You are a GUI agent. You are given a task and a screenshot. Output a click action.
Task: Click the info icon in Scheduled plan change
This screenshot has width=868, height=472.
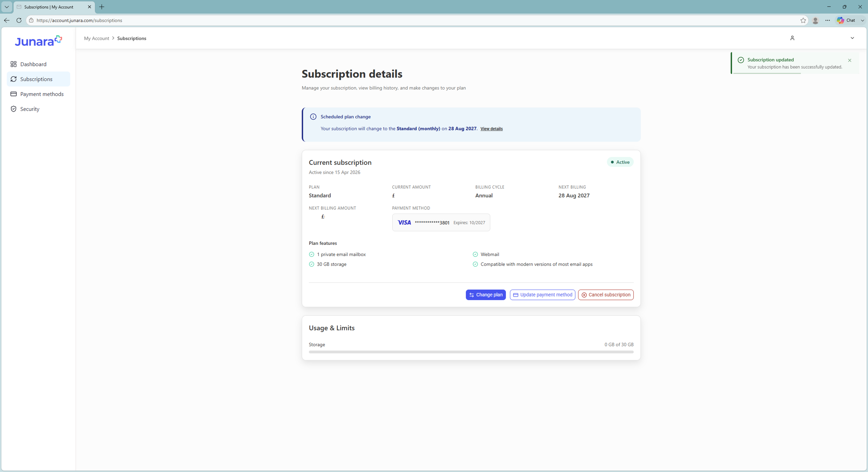(313, 117)
